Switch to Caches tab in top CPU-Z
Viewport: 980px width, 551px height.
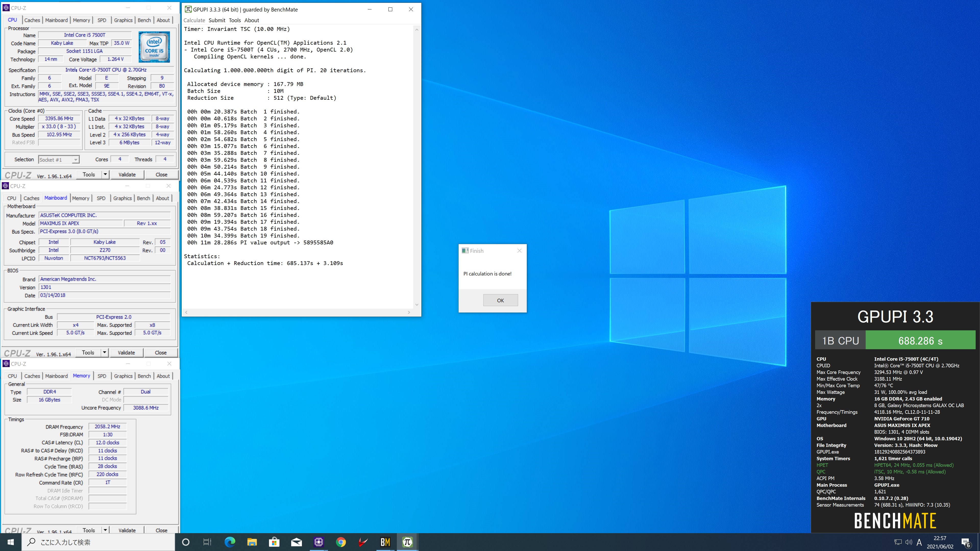pos(32,20)
